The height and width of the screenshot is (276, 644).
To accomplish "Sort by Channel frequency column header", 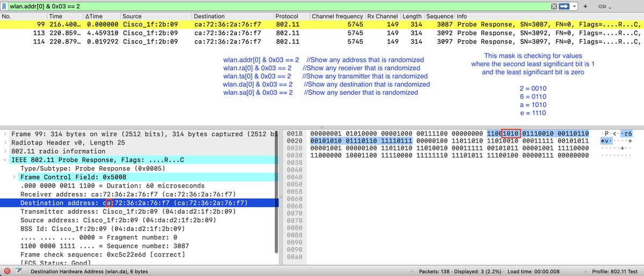I will point(337,17).
